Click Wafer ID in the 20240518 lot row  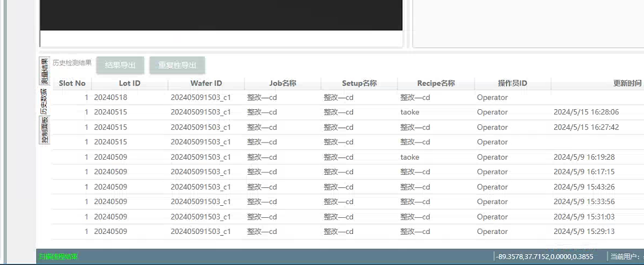click(x=201, y=98)
